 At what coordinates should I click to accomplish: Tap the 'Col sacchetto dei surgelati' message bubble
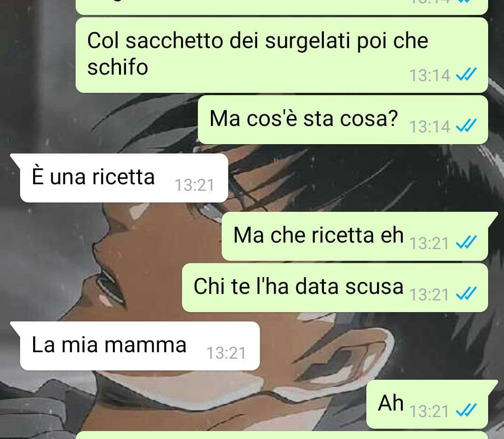click(x=281, y=55)
